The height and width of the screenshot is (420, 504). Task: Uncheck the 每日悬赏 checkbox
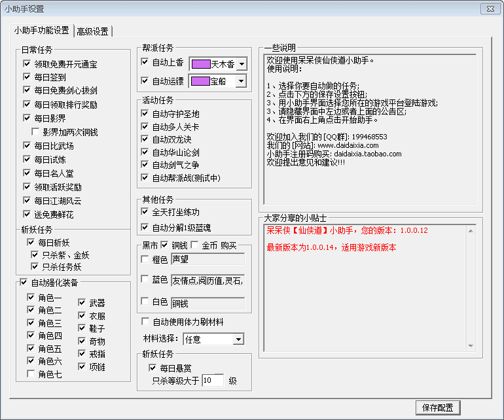click(x=153, y=368)
